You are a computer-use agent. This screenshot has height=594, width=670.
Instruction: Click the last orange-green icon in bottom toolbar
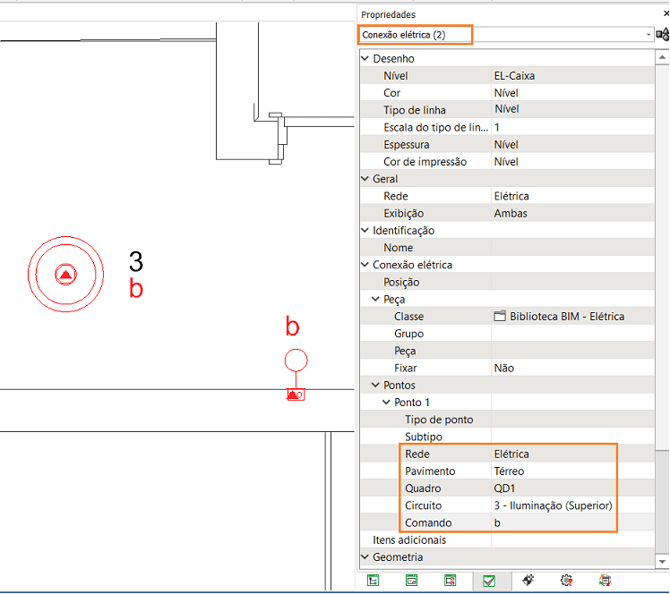[604, 579]
